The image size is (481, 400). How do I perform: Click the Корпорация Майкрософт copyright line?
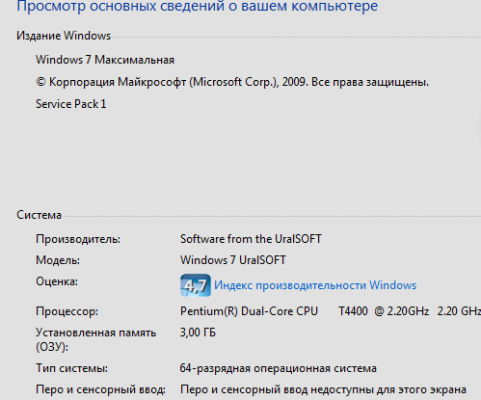(232, 82)
